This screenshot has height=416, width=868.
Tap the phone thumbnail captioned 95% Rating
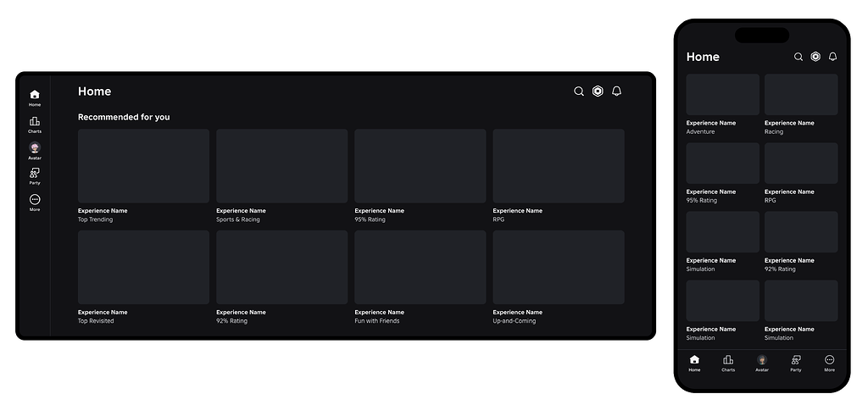click(x=722, y=164)
